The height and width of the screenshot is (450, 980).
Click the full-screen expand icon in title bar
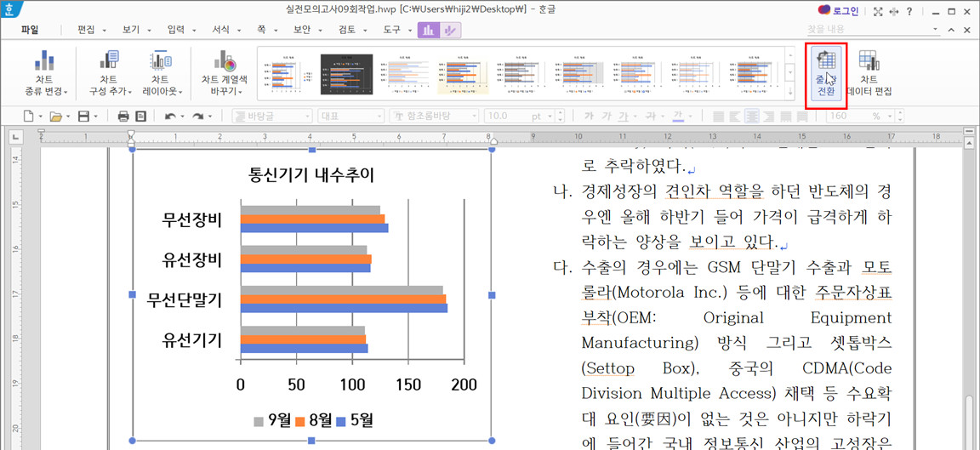click(x=878, y=11)
